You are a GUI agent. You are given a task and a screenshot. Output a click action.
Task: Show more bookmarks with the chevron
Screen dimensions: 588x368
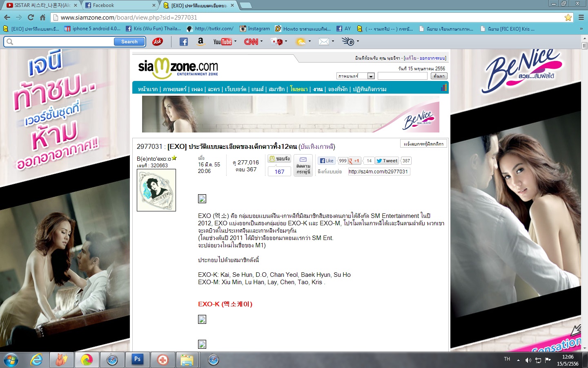coord(581,29)
